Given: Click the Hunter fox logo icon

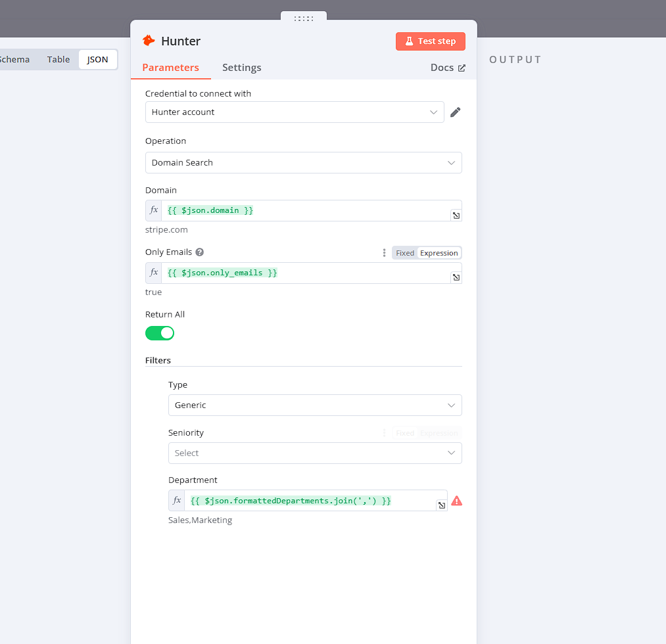Looking at the screenshot, I should click(x=149, y=41).
